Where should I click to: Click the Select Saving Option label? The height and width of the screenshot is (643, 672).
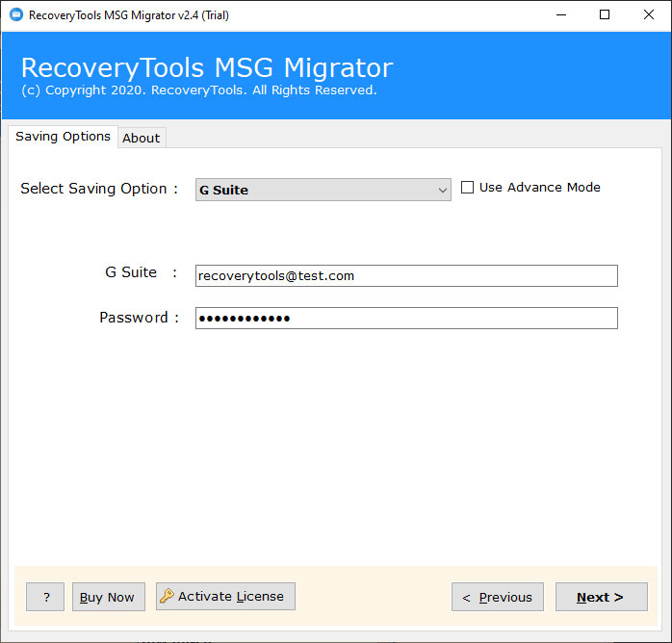pyautogui.click(x=99, y=189)
